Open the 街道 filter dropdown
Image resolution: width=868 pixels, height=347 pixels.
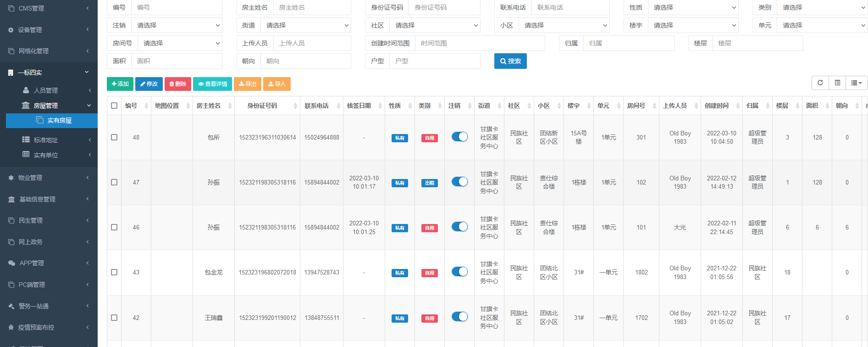click(x=305, y=25)
